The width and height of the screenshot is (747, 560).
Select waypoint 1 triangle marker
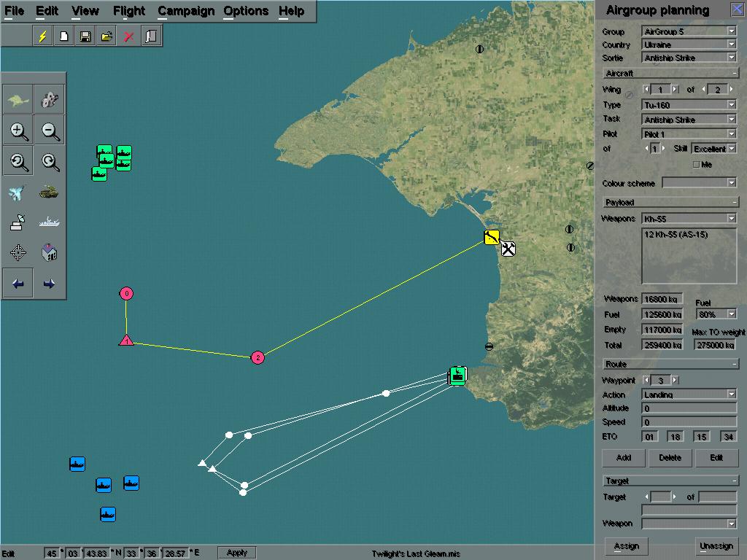126,341
